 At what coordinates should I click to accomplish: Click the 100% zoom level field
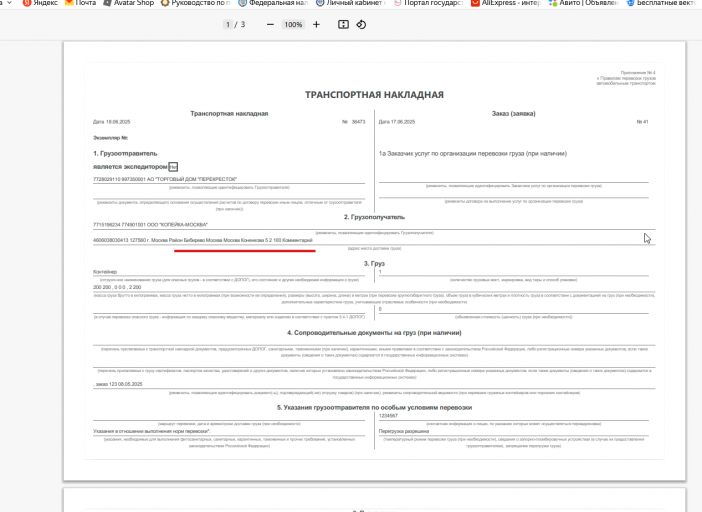click(x=293, y=25)
